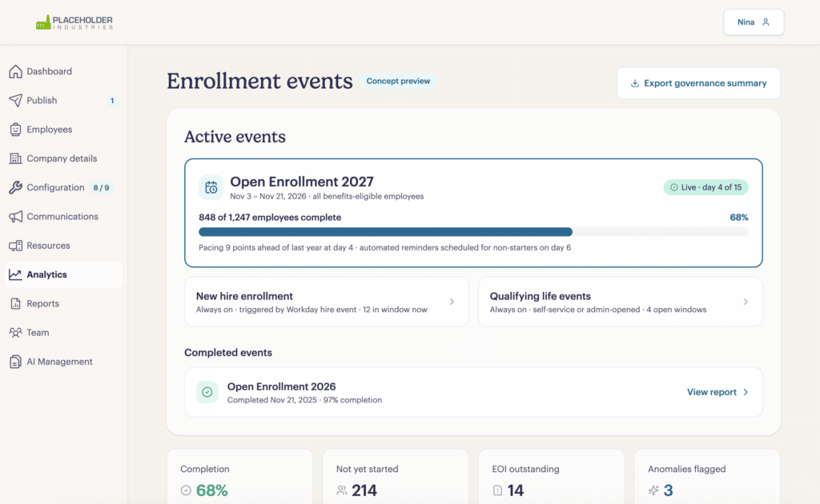Click the Publish paper plane icon
This screenshot has width=820, height=504.
16,100
